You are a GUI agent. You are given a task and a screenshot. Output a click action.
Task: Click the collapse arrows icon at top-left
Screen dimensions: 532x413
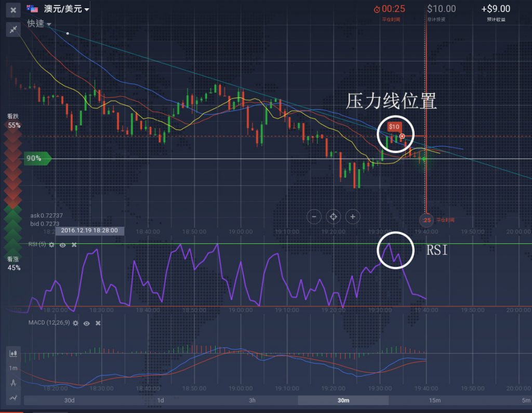12,30
